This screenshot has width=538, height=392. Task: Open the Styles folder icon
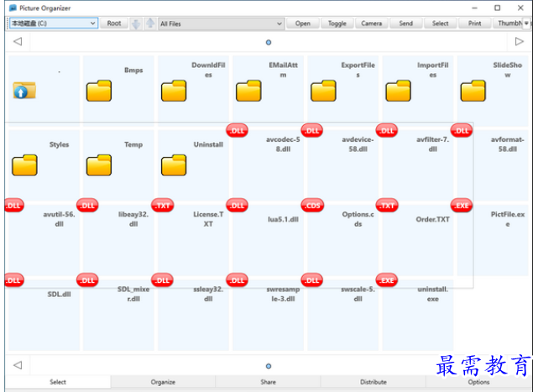tap(24, 165)
